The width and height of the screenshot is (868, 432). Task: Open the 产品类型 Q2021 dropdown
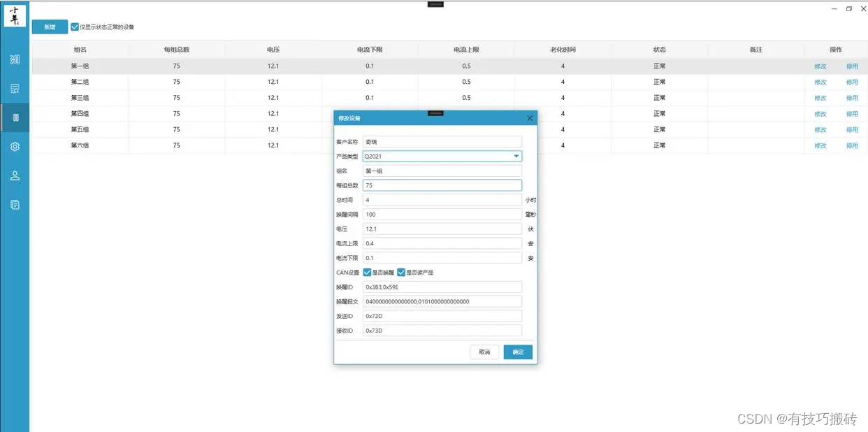(x=515, y=155)
